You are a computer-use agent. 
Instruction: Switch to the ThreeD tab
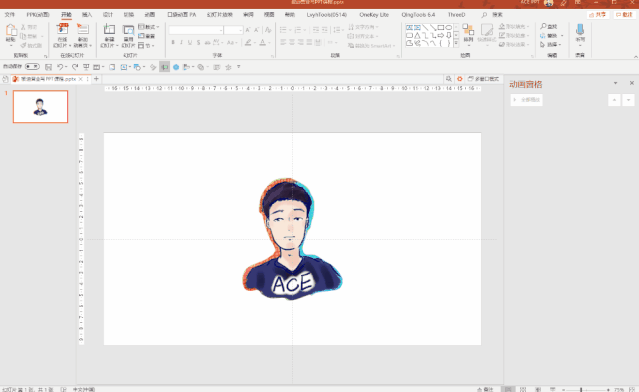pyautogui.click(x=456, y=15)
